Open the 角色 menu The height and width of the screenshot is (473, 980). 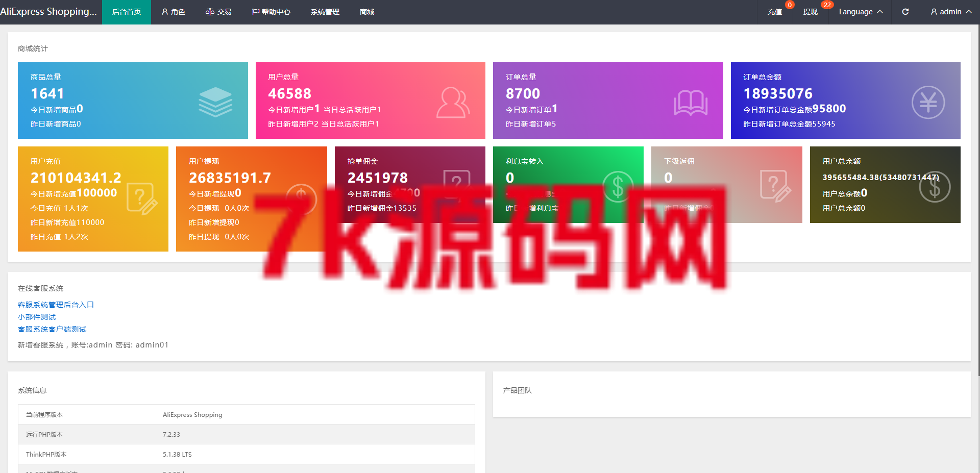click(x=174, y=12)
